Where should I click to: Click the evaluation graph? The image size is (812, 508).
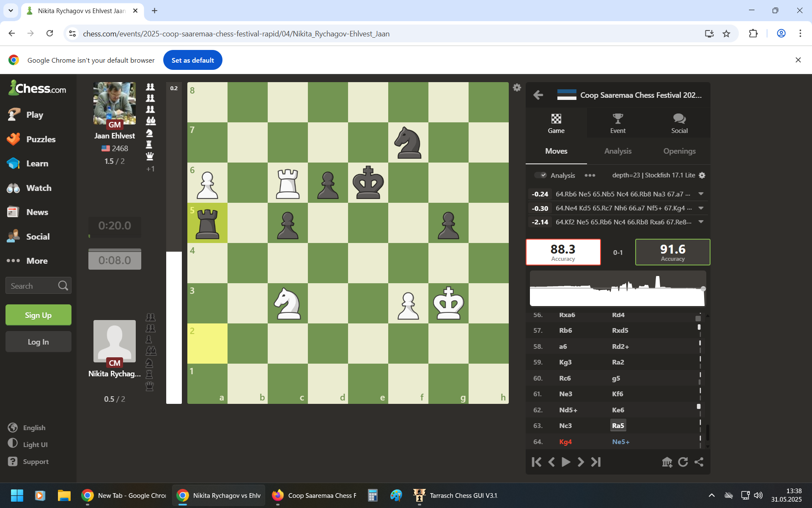pos(618,288)
